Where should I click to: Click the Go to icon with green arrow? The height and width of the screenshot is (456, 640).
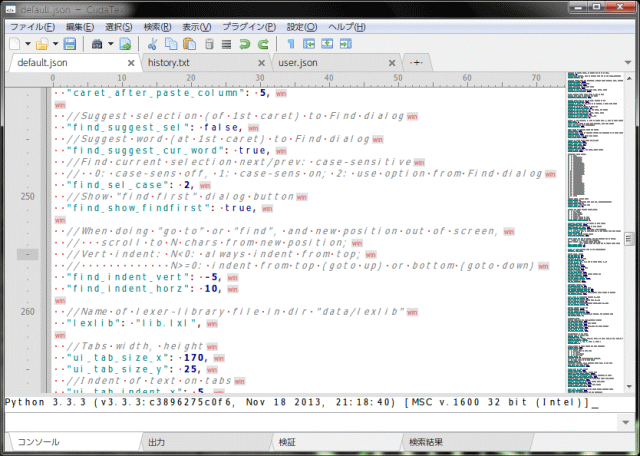[x=125, y=44]
